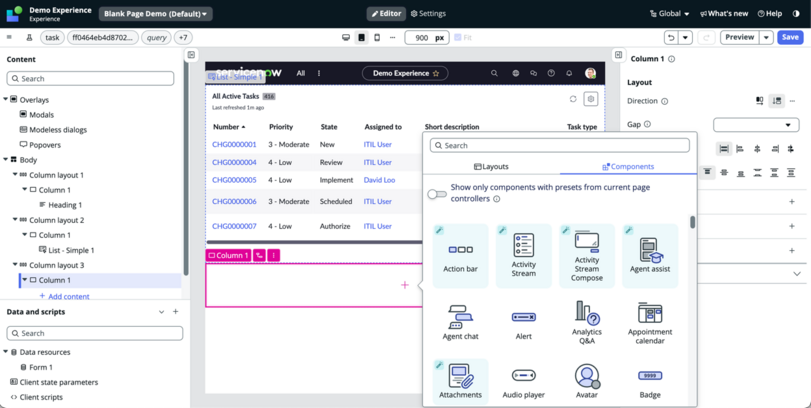Viewport: 811px width, 408px height.
Task: Insert the Attachments component
Action: click(x=460, y=382)
